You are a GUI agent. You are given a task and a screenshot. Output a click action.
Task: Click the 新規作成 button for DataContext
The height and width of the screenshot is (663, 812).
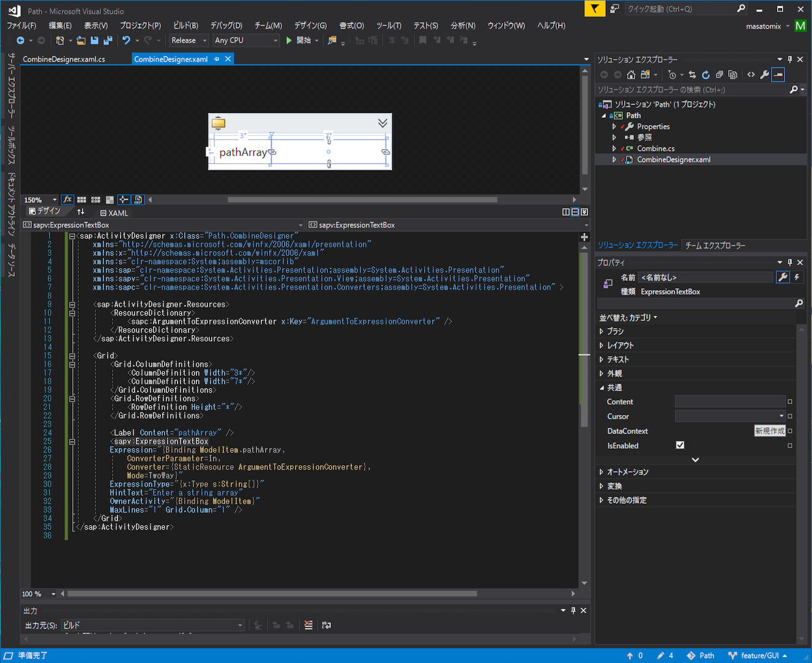pyautogui.click(x=769, y=431)
